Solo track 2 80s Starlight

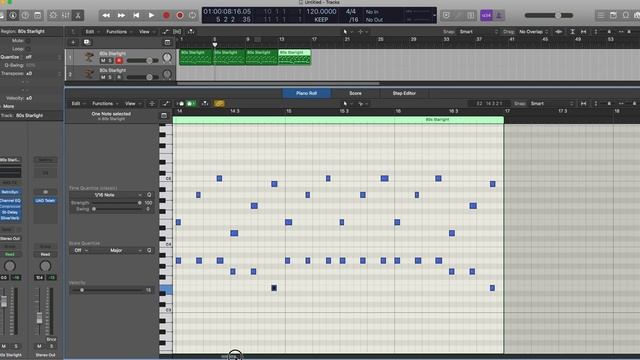point(110,77)
